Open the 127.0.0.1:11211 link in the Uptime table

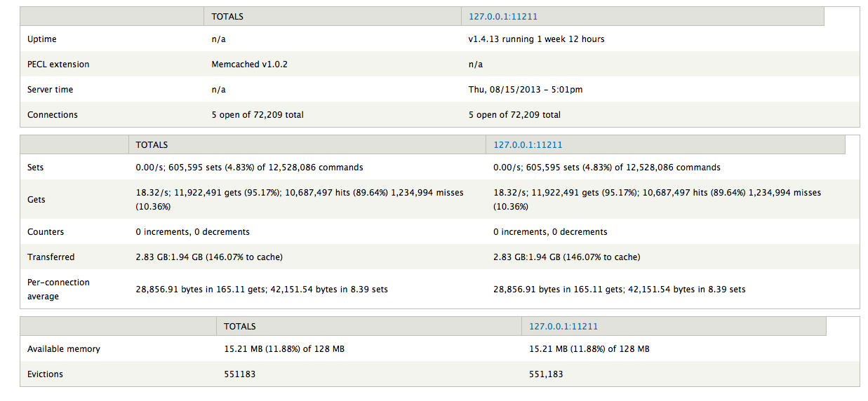502,17
